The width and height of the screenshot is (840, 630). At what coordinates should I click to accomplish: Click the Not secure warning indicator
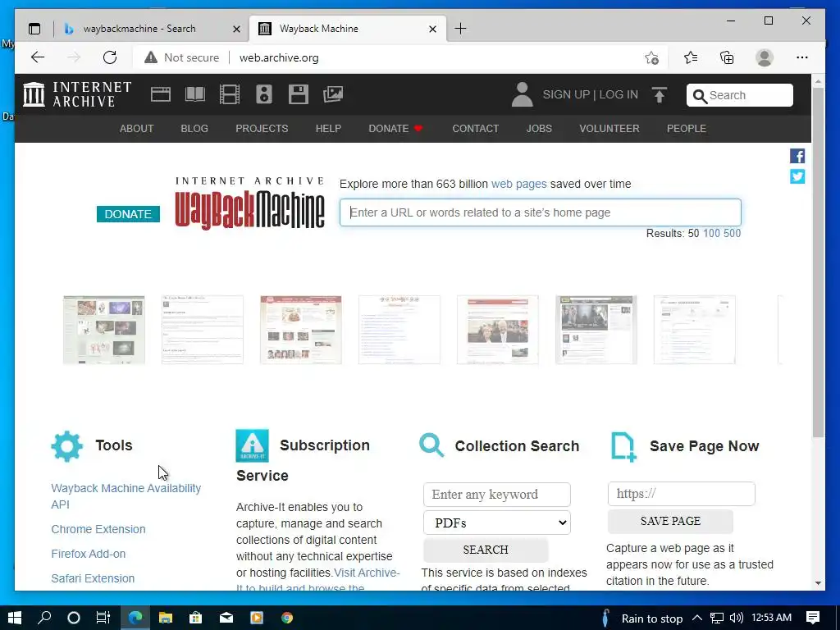[x=181, y=57]
